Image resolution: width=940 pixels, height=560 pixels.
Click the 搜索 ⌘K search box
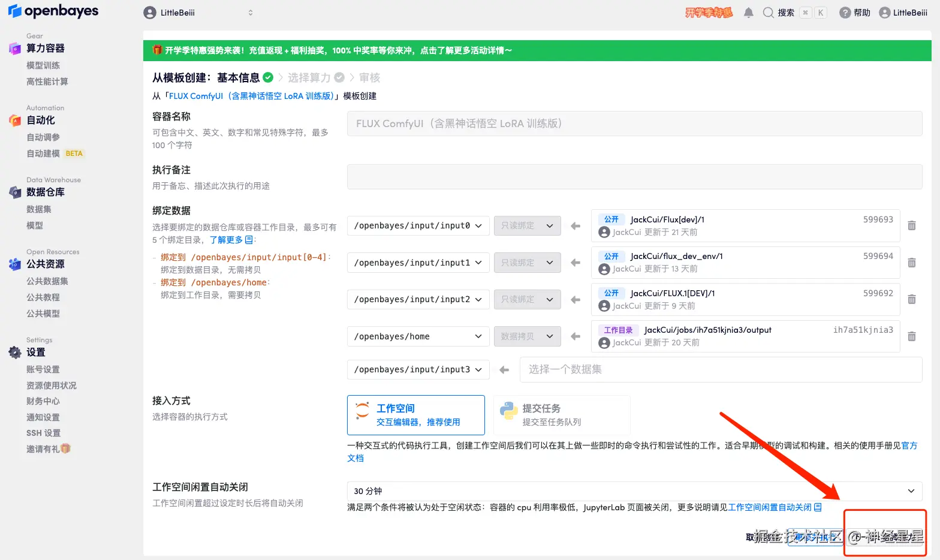pos(795,13)
